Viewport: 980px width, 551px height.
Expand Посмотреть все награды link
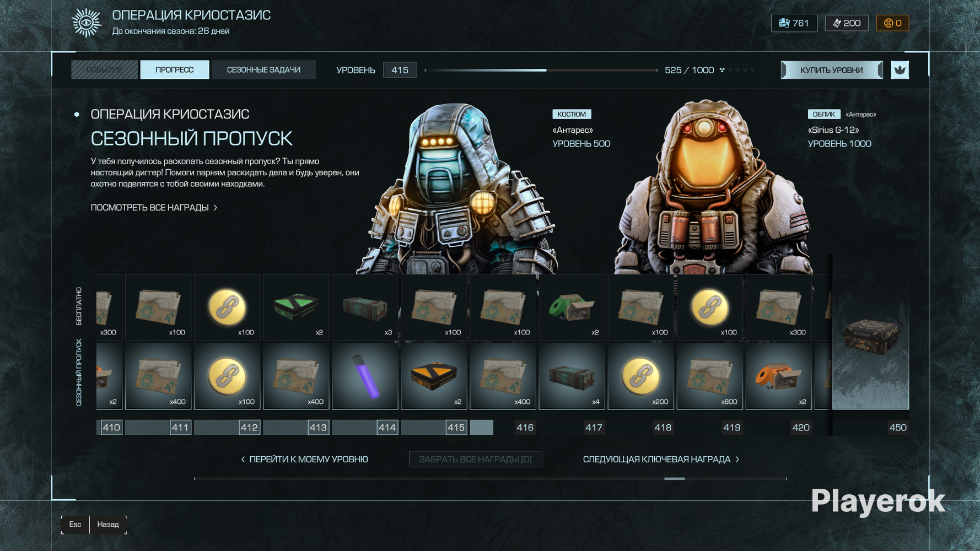click(x=154, y=208)
